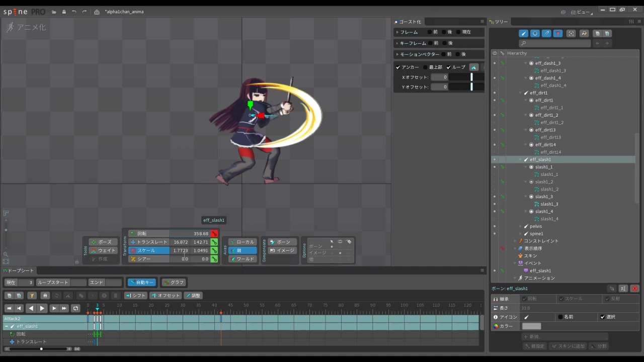Screen dimensions: 644x362
Task: Toggle 最上部 option
Action: [x=425, y=67]
